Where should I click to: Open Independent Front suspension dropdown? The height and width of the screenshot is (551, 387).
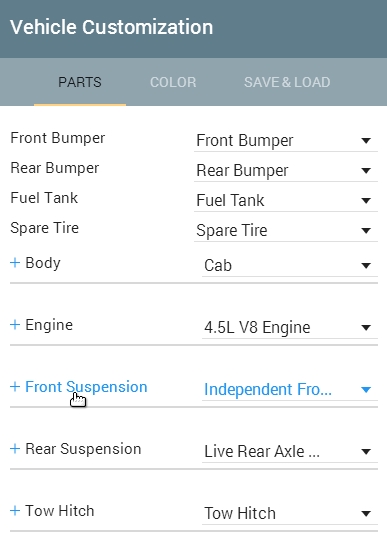(x=290, y=389)
